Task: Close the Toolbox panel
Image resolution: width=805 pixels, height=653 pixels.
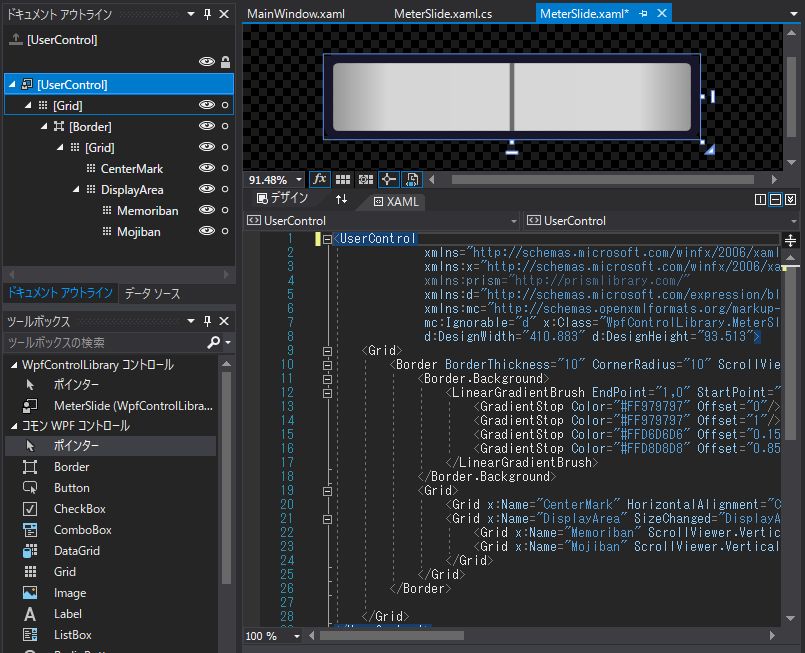Action: point(224,321)
